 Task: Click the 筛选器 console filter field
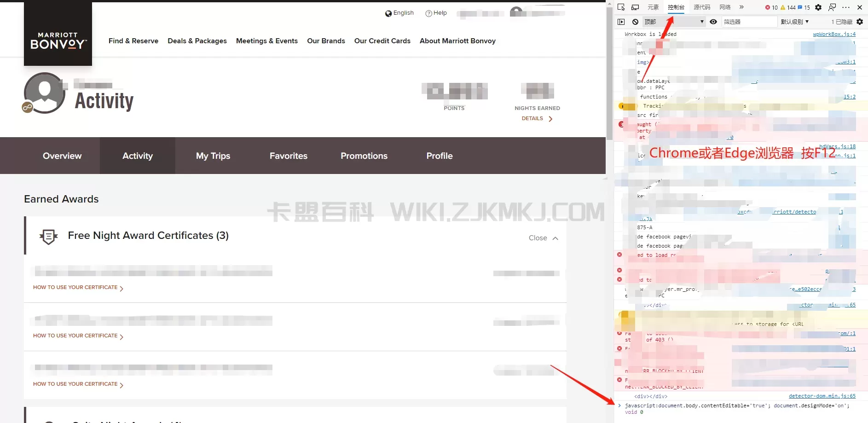(748, 22)
